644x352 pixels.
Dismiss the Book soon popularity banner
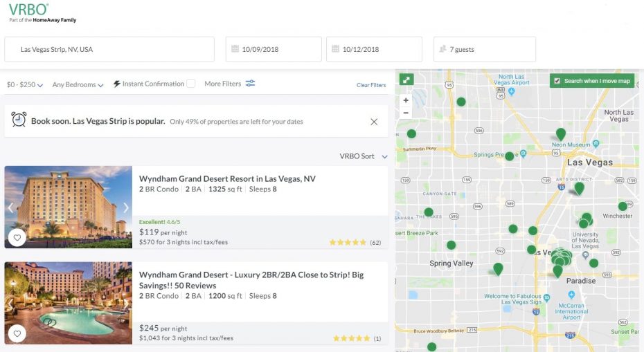point(374,122)
